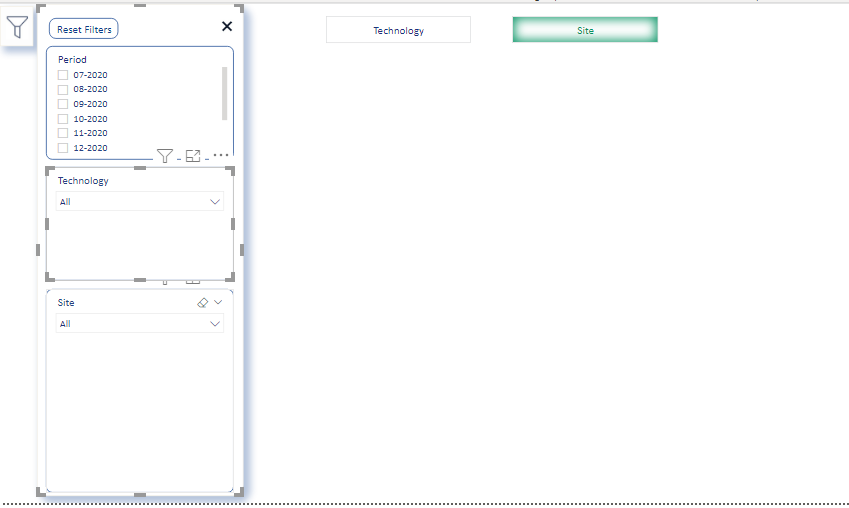849x508 pixels.
Task: Close the filter panel with the X
Action: click(227, 26)
